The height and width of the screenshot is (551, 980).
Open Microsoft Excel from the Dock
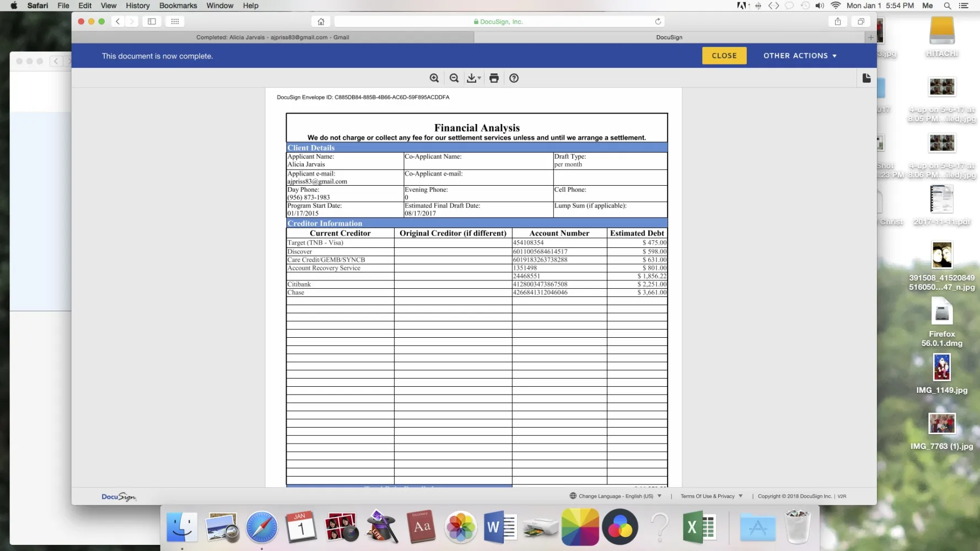(698, 527)
